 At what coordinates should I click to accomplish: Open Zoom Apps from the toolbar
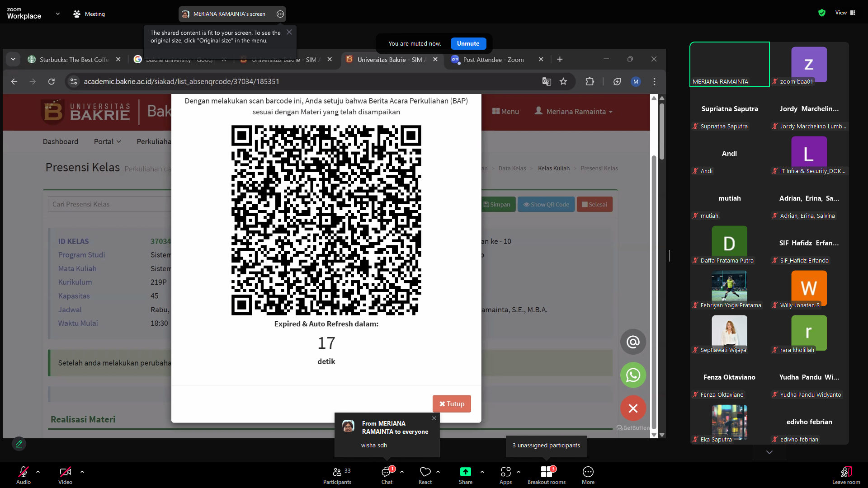[x=506, y=475]
